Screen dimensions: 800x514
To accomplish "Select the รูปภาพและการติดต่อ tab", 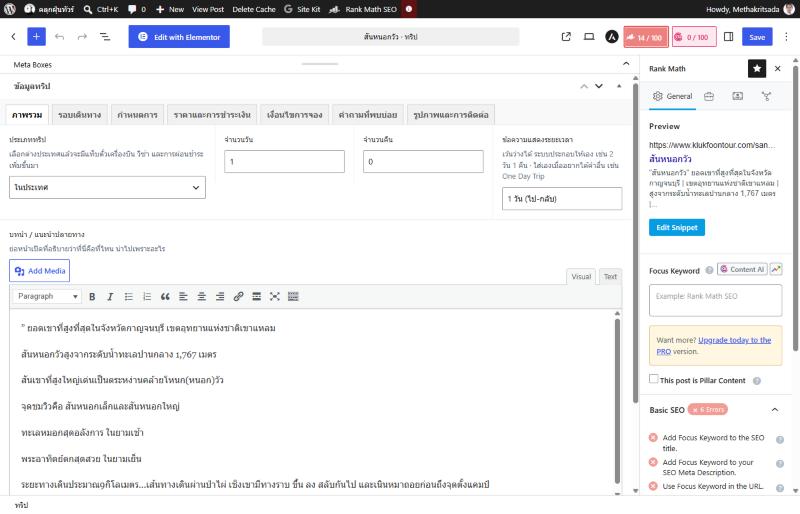I will [x=451, y=115].
